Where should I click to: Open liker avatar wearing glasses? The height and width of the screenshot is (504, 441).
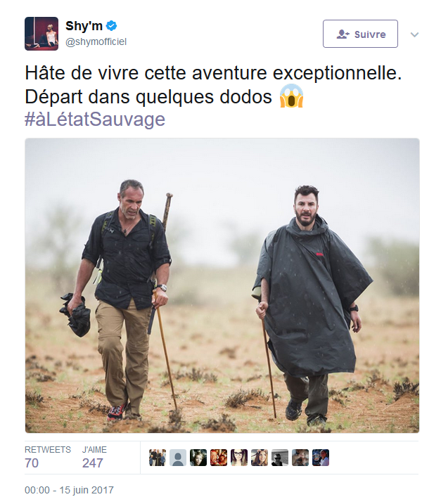pos(239,458)
